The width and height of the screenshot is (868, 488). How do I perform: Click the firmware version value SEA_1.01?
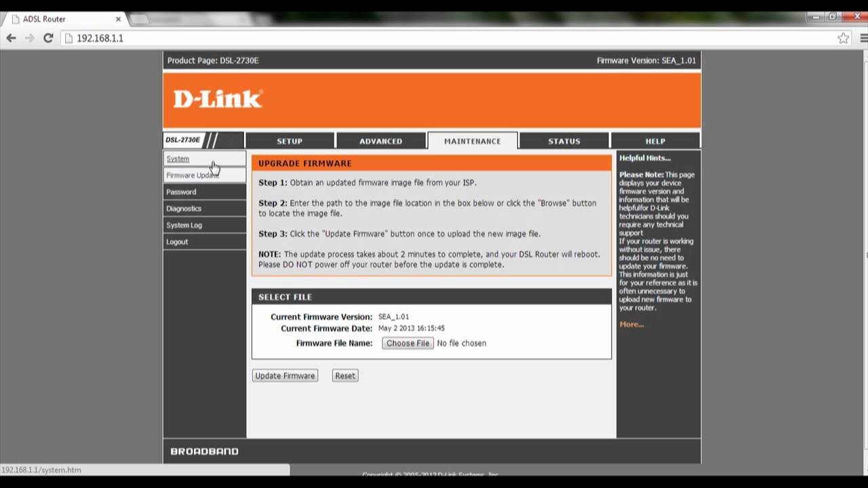[393, 317]
